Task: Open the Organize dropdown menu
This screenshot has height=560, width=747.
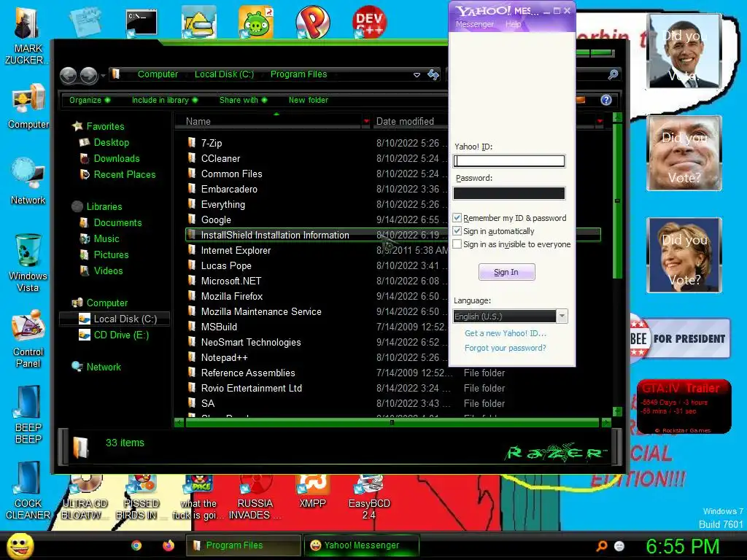Action: pyautogui.click(x=90, y=100)
